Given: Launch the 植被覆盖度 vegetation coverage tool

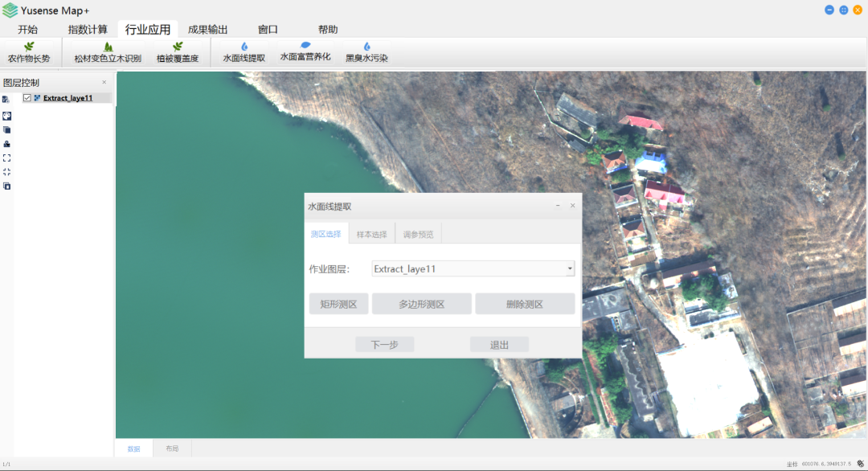Looking at the screenshot, I should click(178, 53).
